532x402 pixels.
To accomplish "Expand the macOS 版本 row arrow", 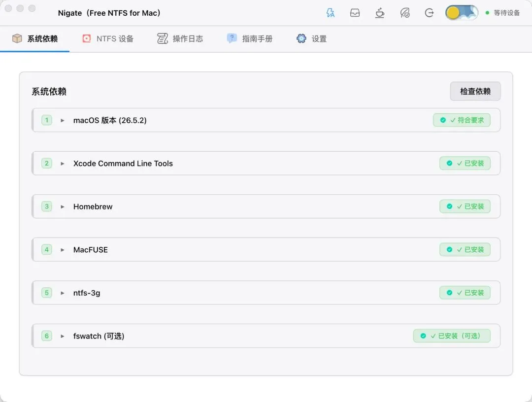I will pyautogui.click(x=63, y=120).
